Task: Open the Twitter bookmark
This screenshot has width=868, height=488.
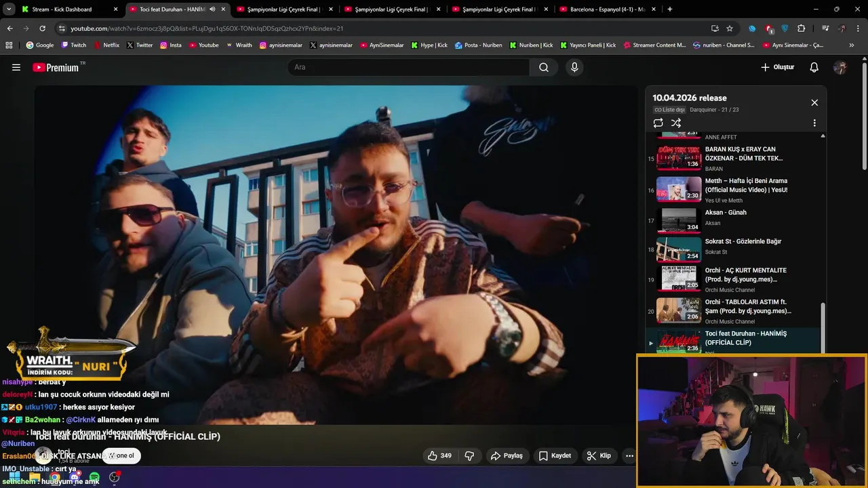Action: 139,45
